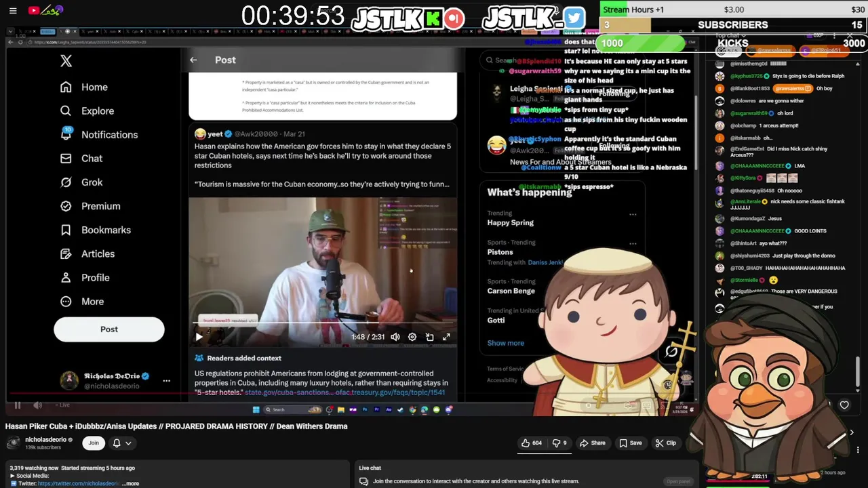Open Chat in the X sidebar

[81, 159]
